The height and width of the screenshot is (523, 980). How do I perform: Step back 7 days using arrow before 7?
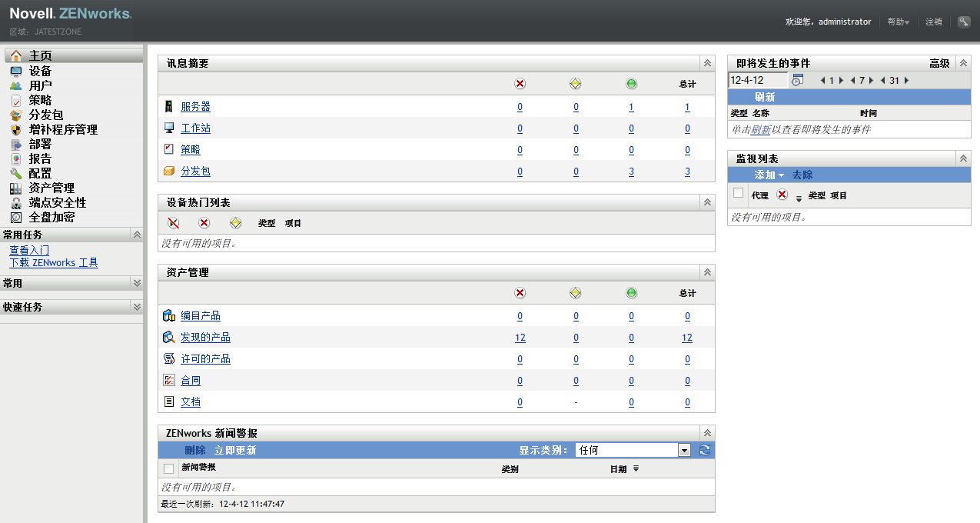(x=853, y=80)
